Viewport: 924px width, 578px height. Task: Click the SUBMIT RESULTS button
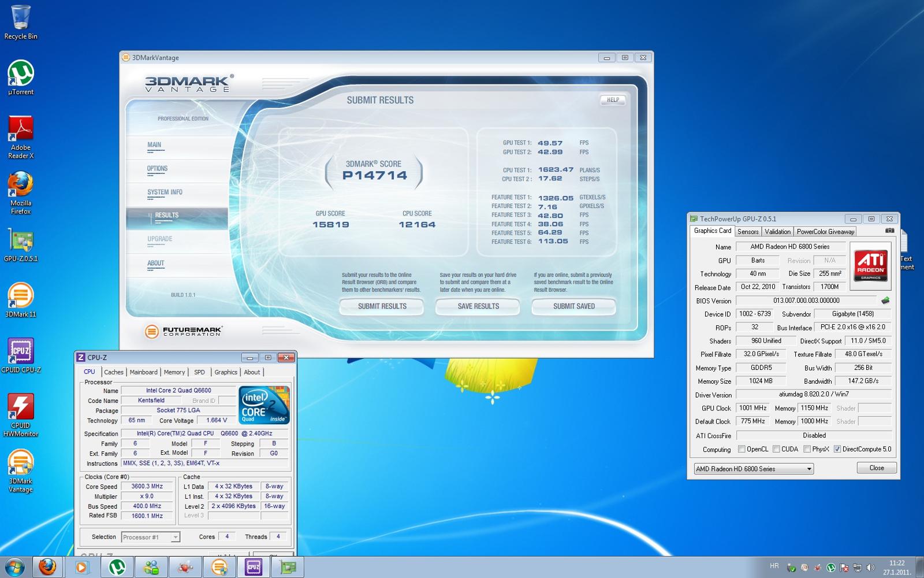click(382, 306)
